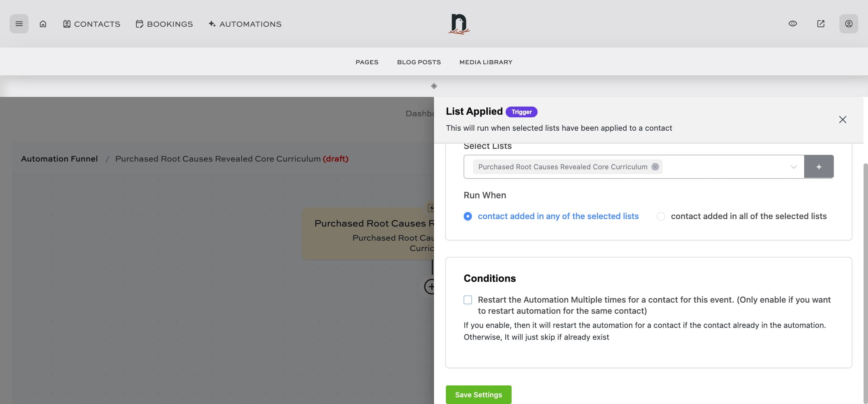Click the Save Settings button
868x404 pixels.
478,394
